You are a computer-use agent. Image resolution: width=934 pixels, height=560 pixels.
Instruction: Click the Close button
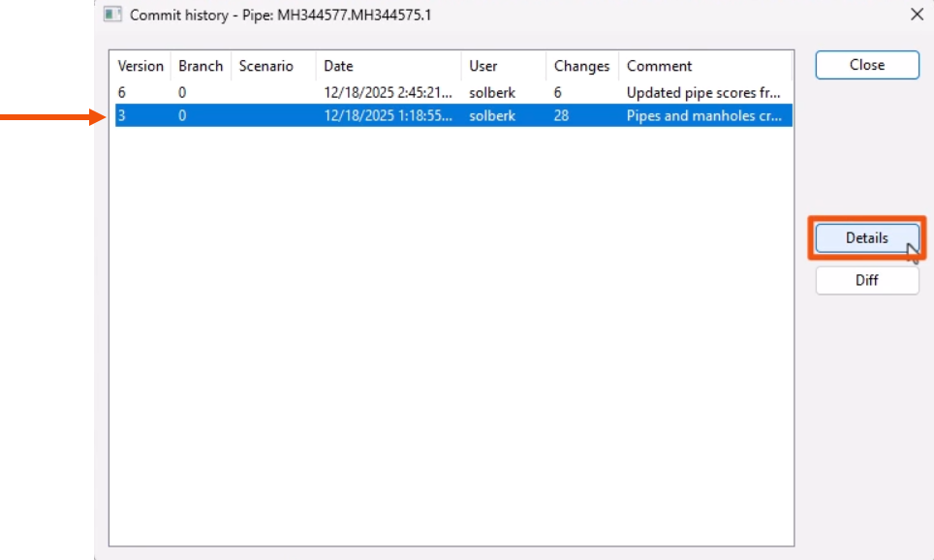pos(866,65)
